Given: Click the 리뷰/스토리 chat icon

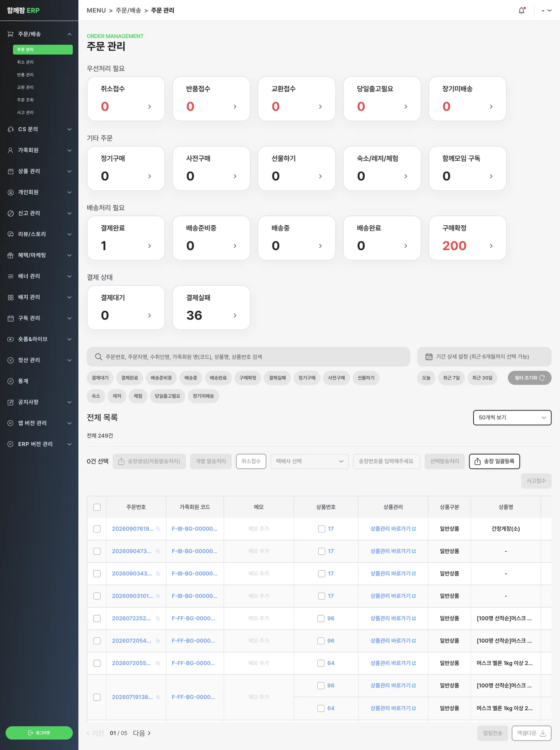Looking at the screenshot, I should point(11,234).
